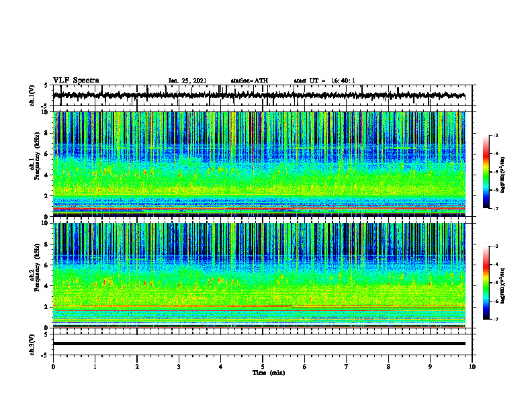The width and height of the screenshot is (532, 411).
Task: Click the "-7" label on ch.1 colorbar
Action: tap(495, 208)
